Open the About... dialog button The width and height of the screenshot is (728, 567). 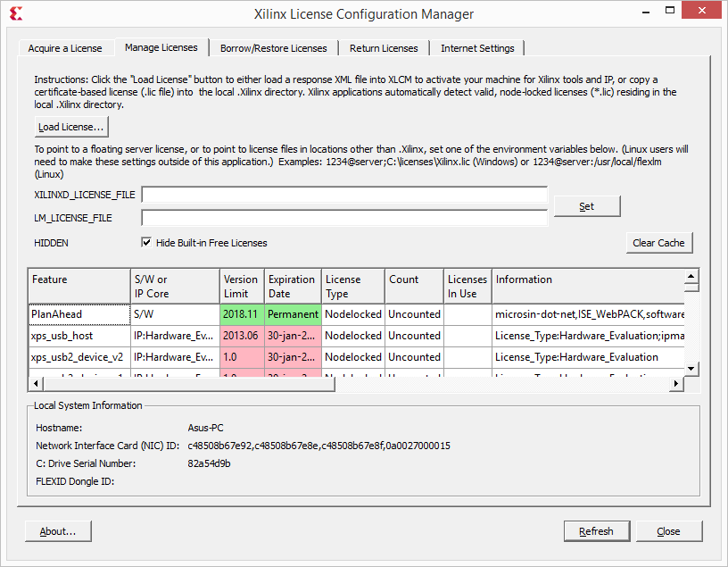(58, 531)
